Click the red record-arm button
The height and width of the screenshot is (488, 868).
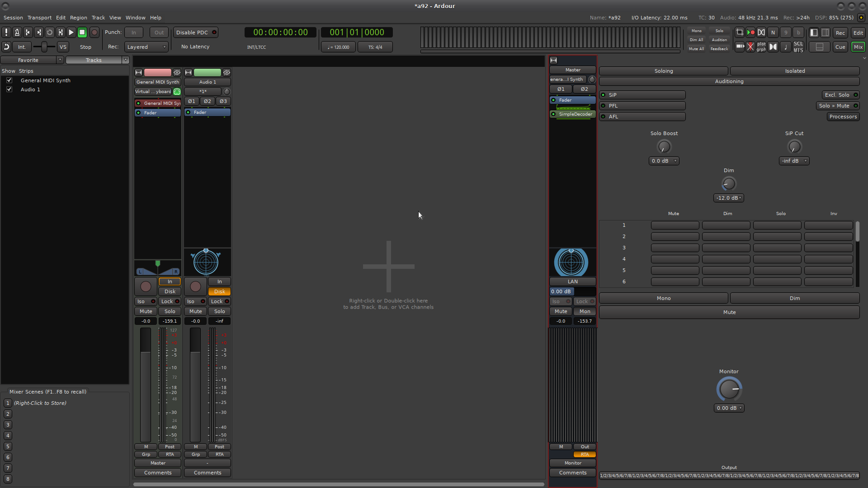tap(94, 33)
